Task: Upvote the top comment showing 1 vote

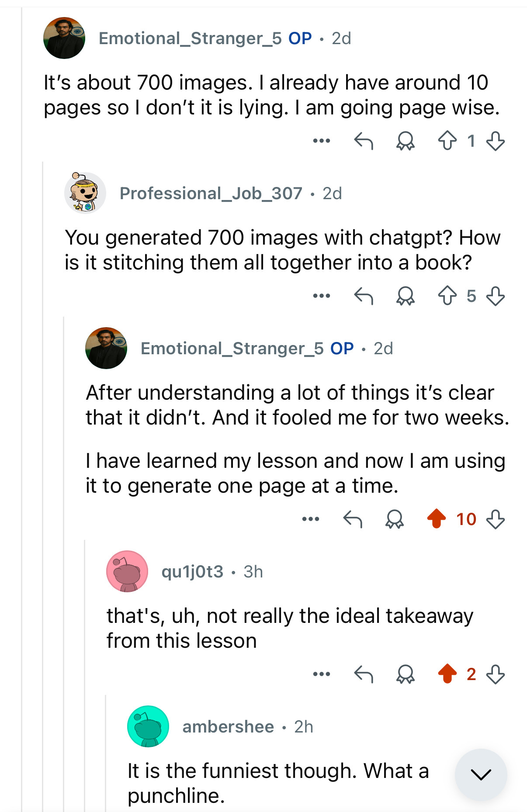Action: pyautogui.click(x=448, y=141)
